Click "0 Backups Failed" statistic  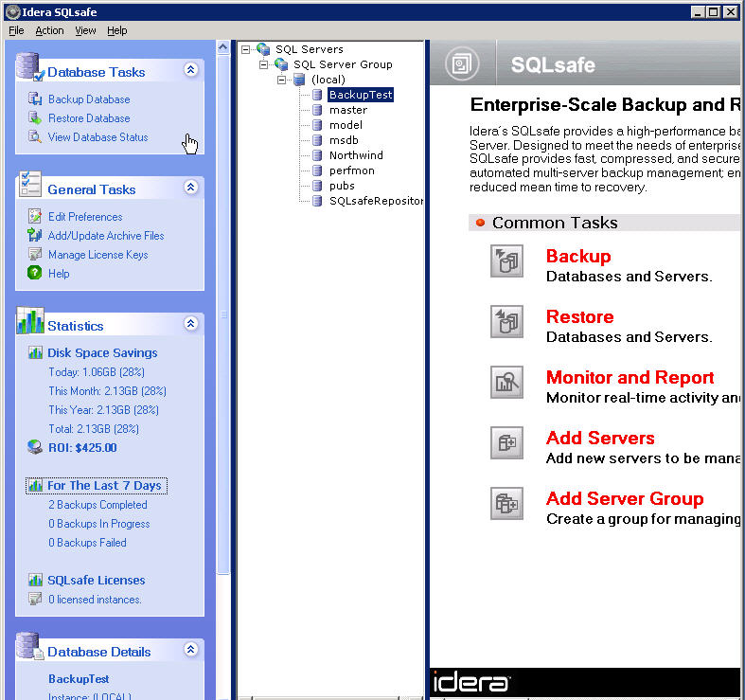(x=87, y=543)
